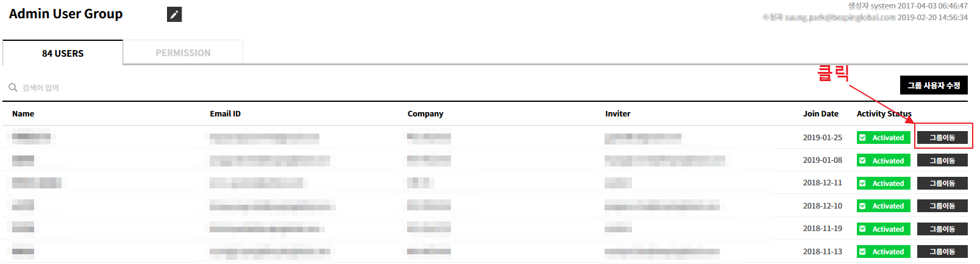The image size is (980, 264).
Task: Toggle Activated status for the 2018-11-13 user
Action: [x=883, y=252]
